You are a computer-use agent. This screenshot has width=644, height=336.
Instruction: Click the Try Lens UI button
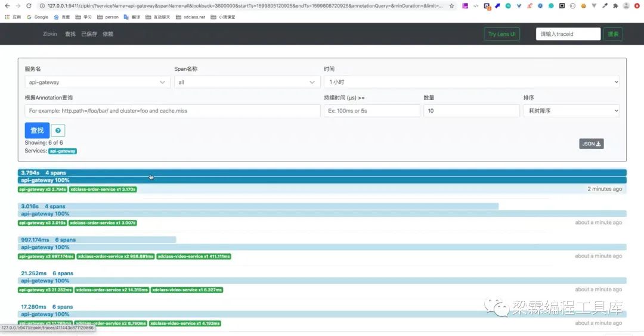[502, 34]
